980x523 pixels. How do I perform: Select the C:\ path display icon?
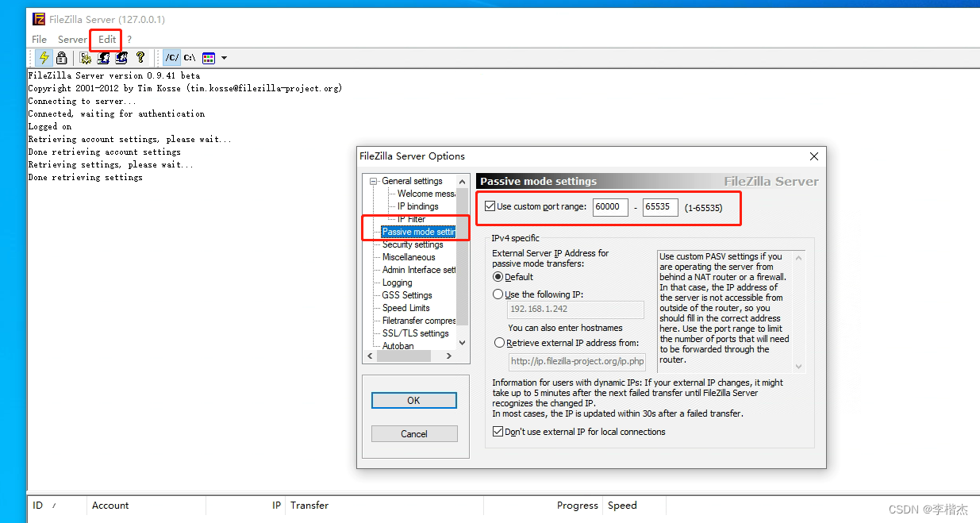point(190,58)
